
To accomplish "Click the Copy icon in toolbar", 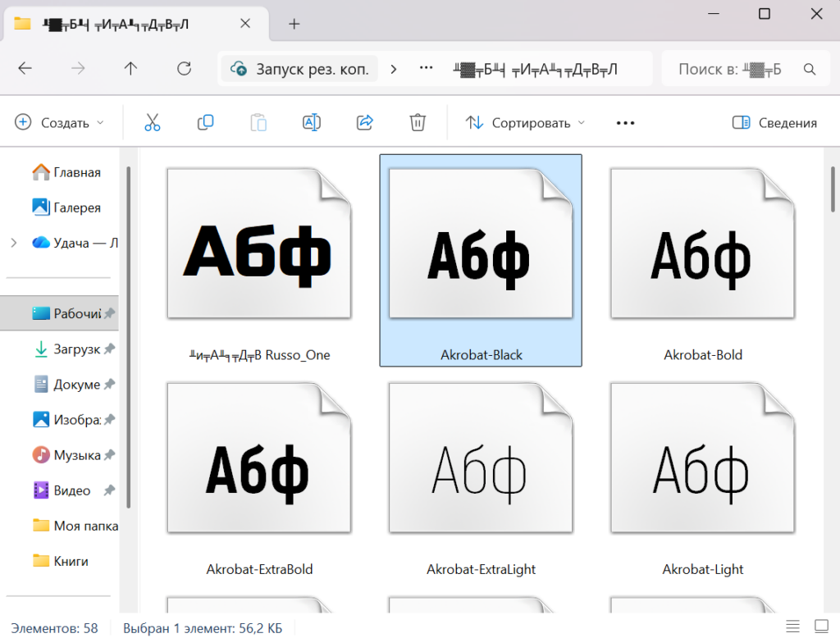I will pyautogui.click(x=205, y=123).
